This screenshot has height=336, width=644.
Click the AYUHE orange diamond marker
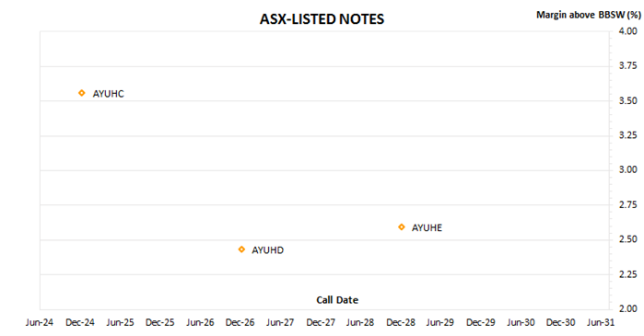pos(402,226)
